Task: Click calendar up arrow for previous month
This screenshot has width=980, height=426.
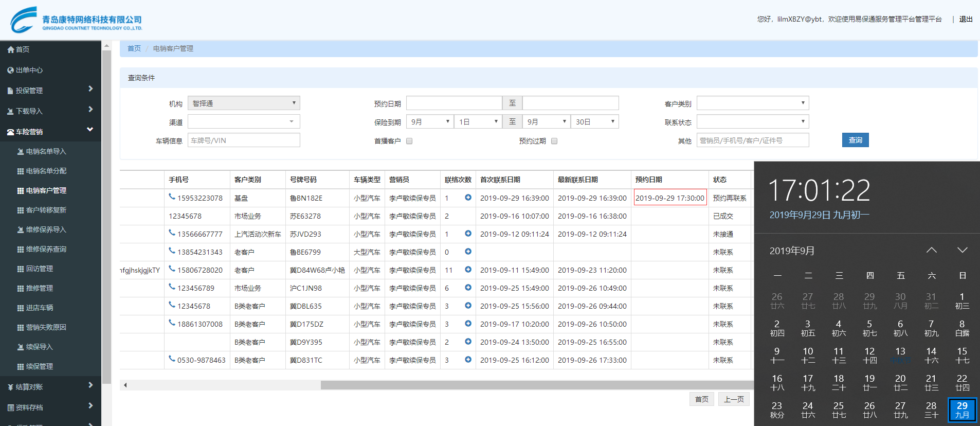Action: (931, 251)
